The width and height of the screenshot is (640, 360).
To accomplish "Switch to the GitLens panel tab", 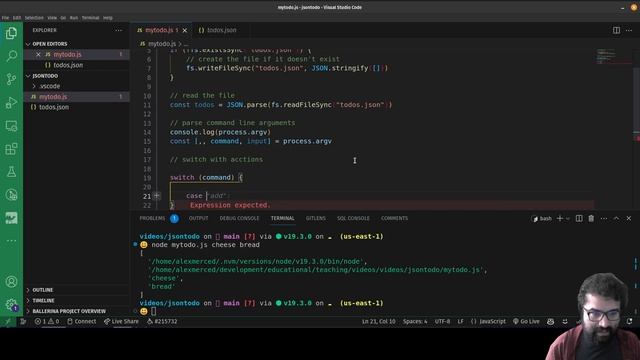I will point(316,218).
